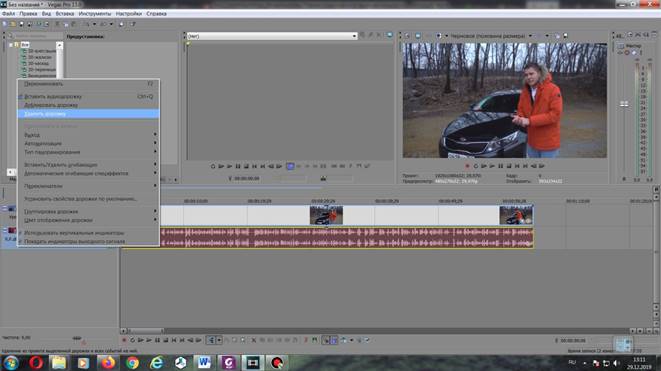Go to the start of the timeline

[x=174, y=340]
